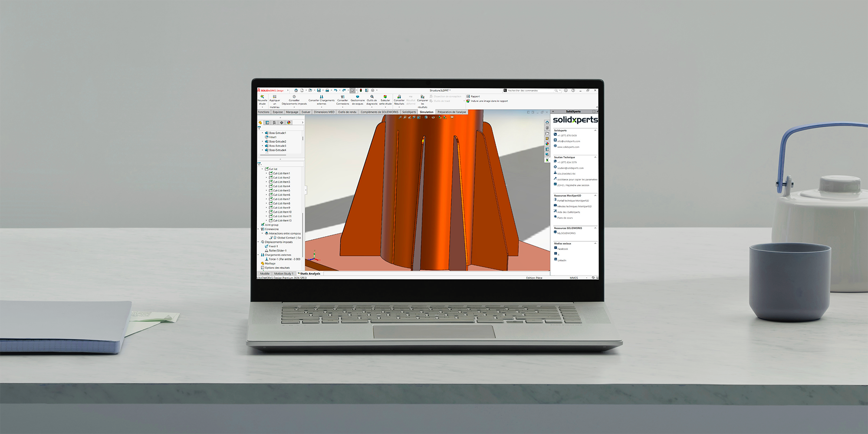Collapse the Soutien Technique section
Viewport: 868px width, 434px height.
point(595,157)
